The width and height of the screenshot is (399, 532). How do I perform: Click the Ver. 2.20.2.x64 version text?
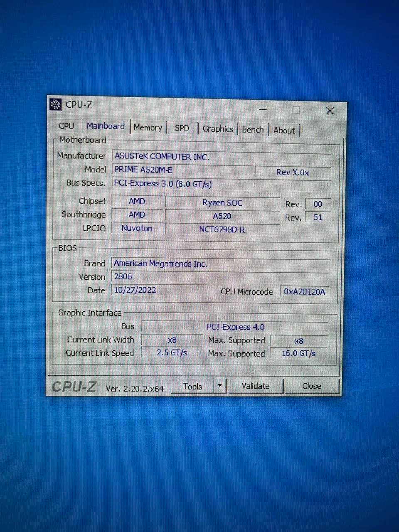point(135,389)
